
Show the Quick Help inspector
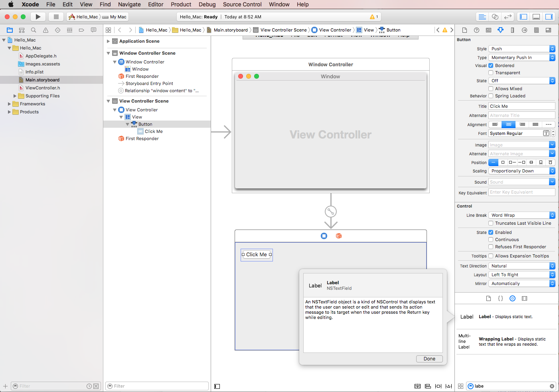coord(476,30)
